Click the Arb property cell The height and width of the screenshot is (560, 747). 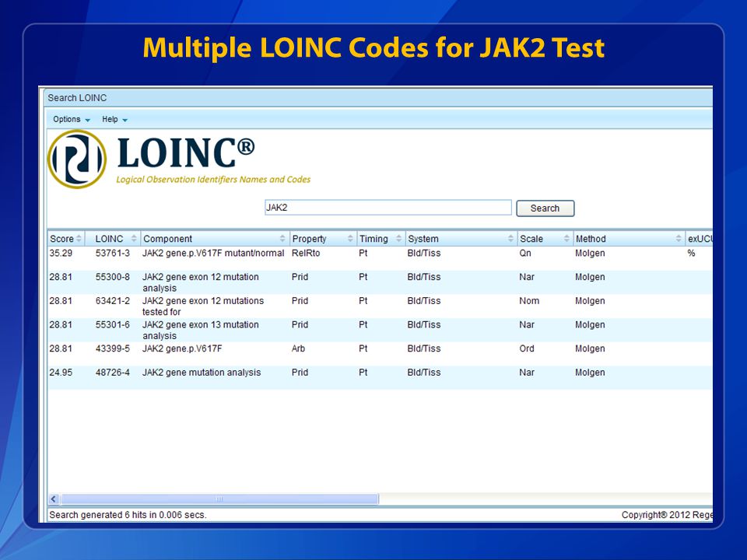coord(298,348)
